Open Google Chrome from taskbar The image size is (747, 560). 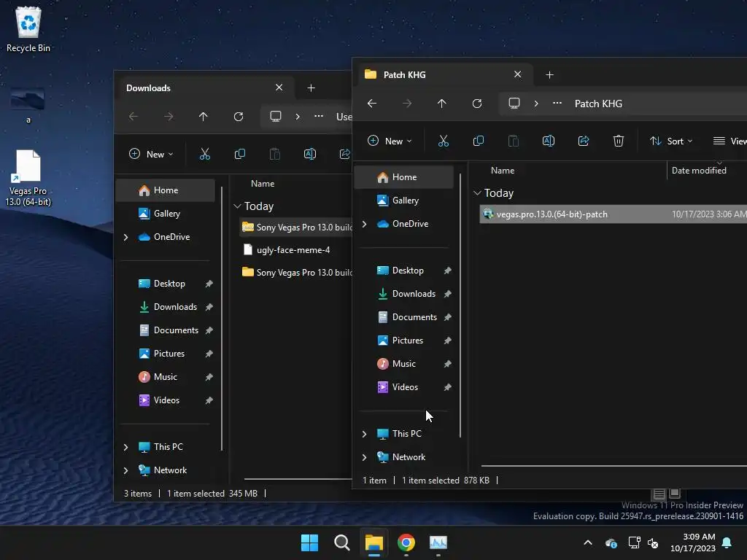[406, 542]
